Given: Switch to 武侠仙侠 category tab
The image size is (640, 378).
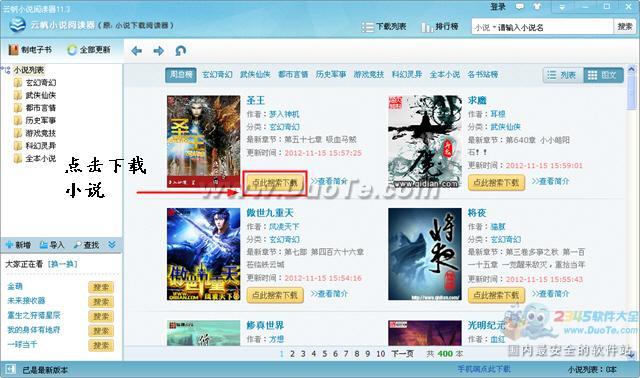Looking at the screenshot, I should 255,75.
